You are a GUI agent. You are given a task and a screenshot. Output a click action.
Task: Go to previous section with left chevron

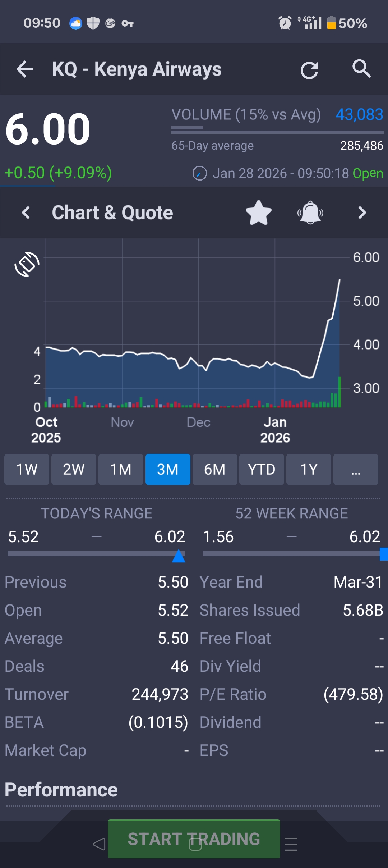[26, 213]
